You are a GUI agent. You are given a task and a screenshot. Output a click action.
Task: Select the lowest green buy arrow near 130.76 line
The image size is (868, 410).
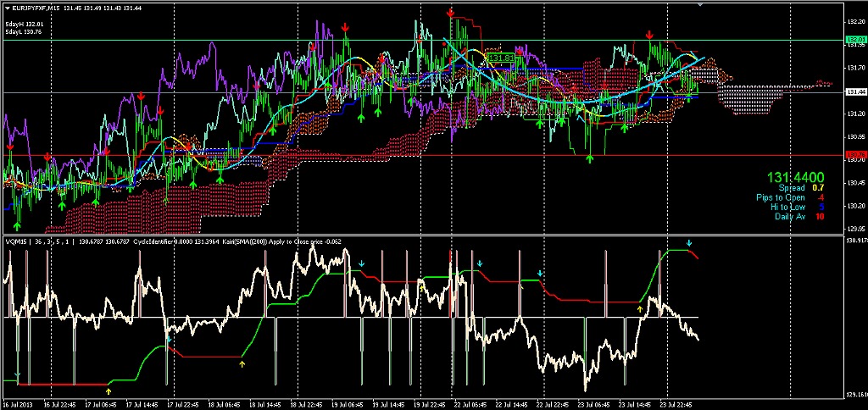(590, 155)
